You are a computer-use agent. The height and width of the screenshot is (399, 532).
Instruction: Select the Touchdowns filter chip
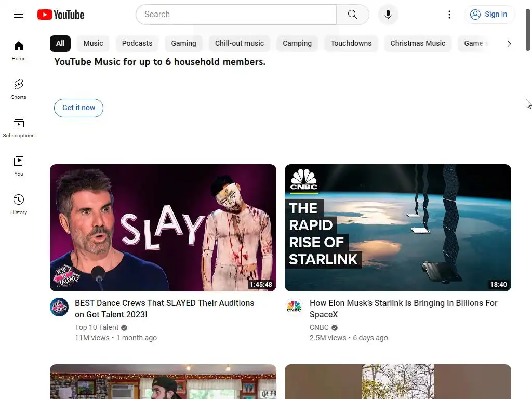pyautogui.click(x=351, y=44)
